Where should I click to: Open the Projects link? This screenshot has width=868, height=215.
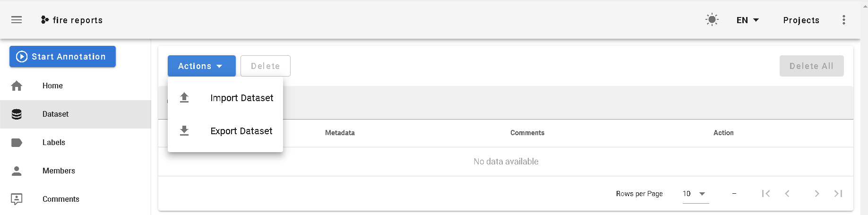801,20
